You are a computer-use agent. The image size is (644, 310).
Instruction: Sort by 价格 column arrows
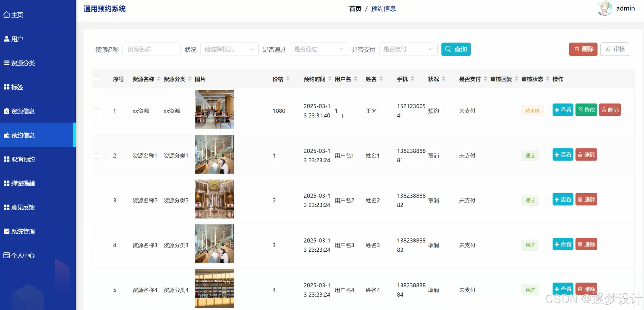[x=288, y=79]
